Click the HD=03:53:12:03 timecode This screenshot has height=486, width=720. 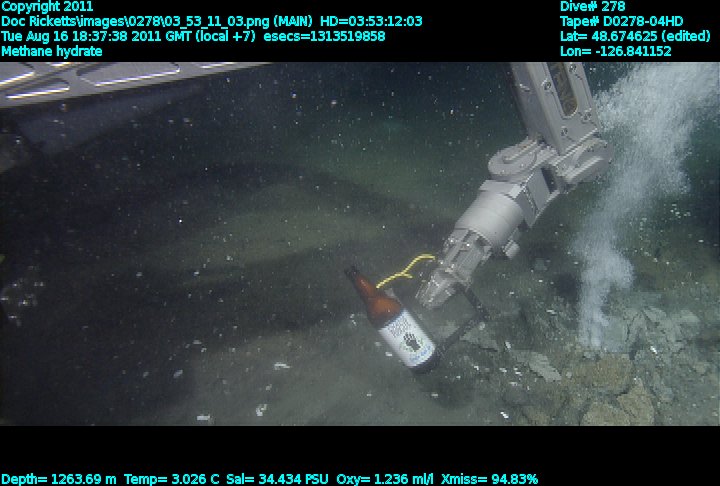click(x=371, y=21)
